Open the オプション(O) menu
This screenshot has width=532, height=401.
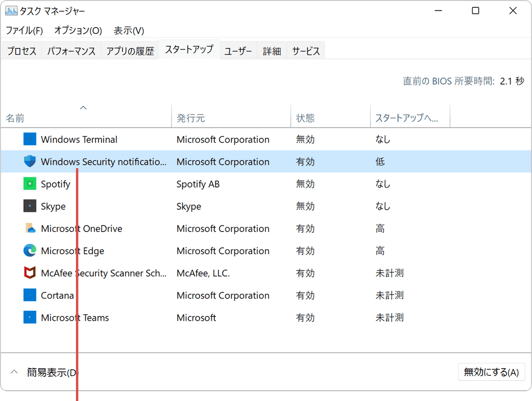coord(78,30)
